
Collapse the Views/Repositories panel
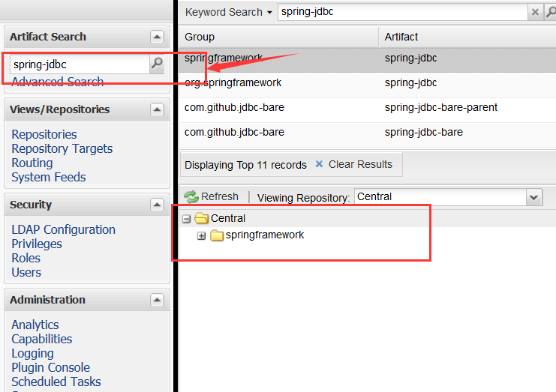coord(157,109)
